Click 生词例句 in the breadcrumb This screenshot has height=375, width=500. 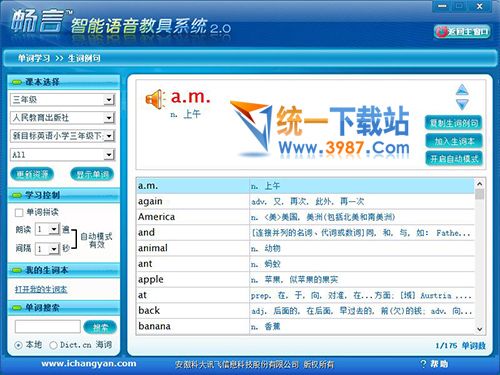(x=84, y=58)
